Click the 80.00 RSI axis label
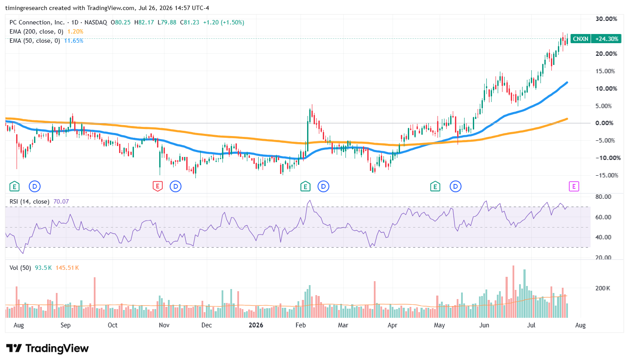629x364 pixels. click(x=603, y=197)
